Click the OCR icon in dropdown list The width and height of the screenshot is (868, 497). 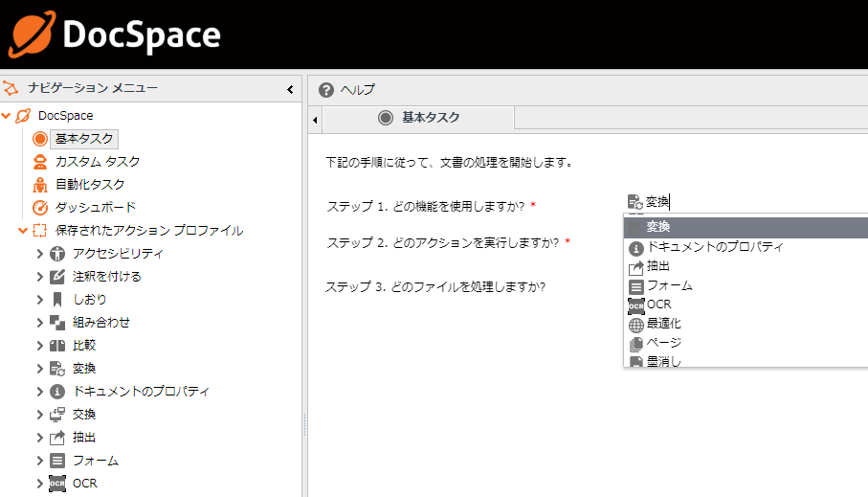coord(636,305)
